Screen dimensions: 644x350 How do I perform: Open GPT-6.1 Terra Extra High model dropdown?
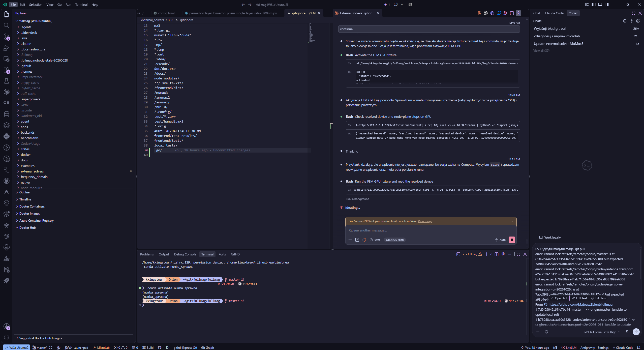pos(602,332)
